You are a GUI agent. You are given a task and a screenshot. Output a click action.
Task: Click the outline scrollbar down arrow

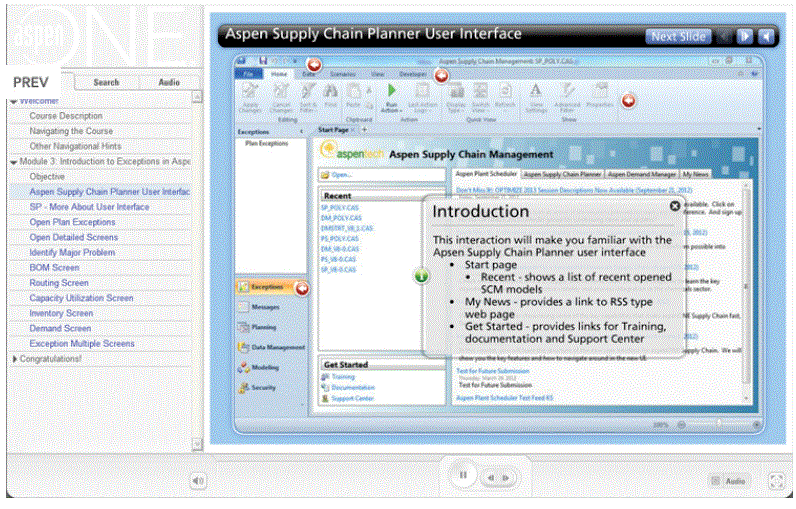tap(197, 445)
